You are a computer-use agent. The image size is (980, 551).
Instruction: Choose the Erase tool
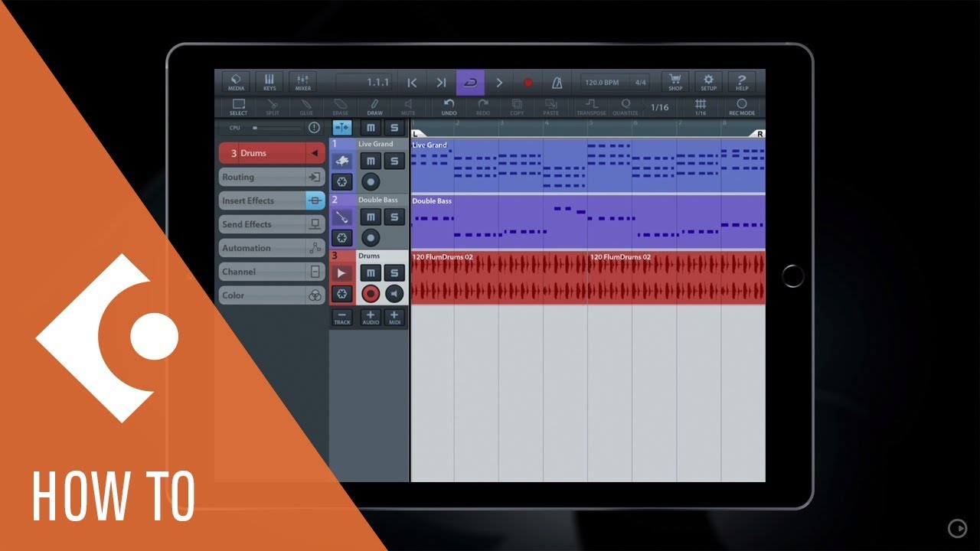point(340,107)
